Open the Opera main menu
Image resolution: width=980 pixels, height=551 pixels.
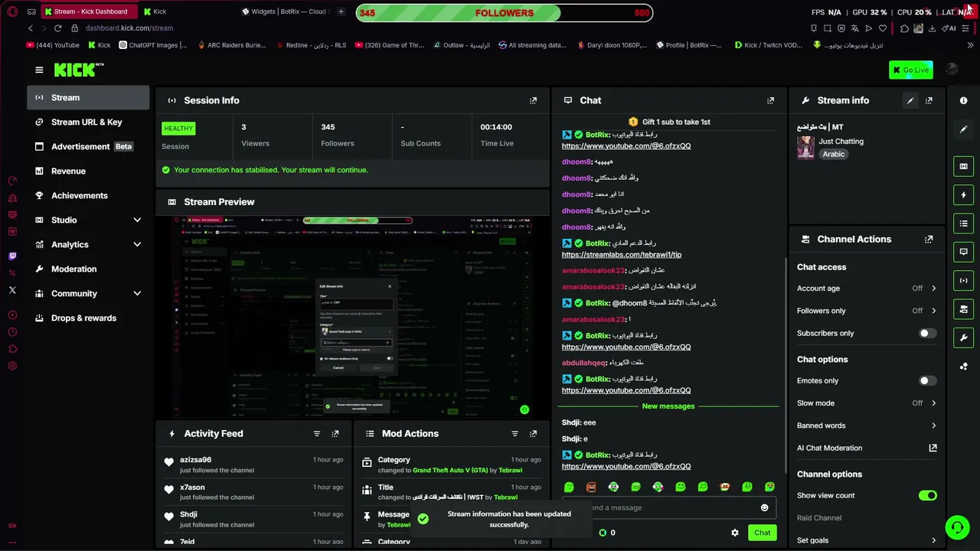[11, 11]
